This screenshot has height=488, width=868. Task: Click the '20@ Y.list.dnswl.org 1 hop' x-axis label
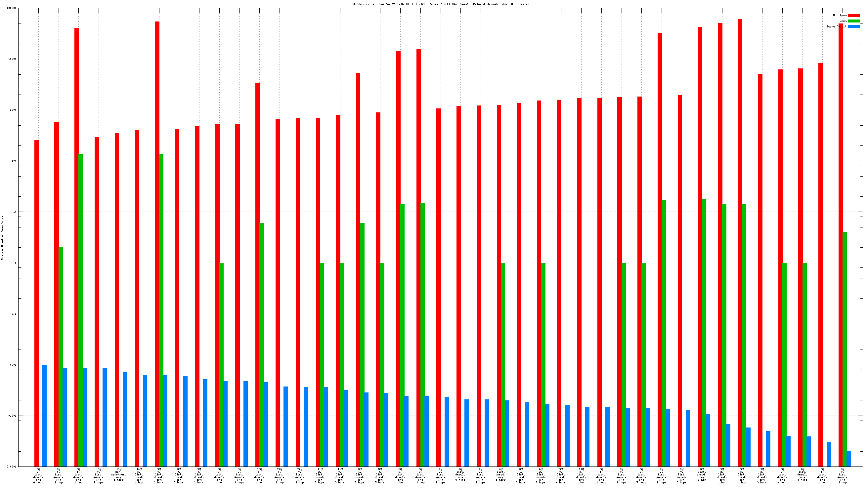click(300, 476)
